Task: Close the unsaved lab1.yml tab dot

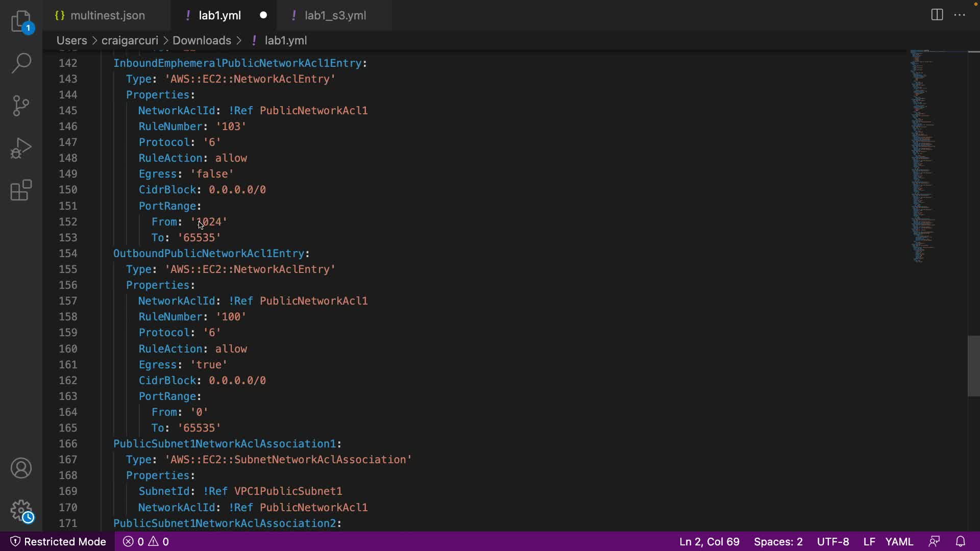Action: (x=263, y=15)
